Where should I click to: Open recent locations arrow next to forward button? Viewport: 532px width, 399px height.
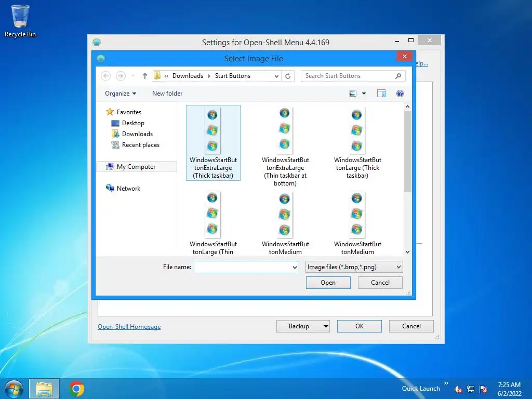point(133,76)
